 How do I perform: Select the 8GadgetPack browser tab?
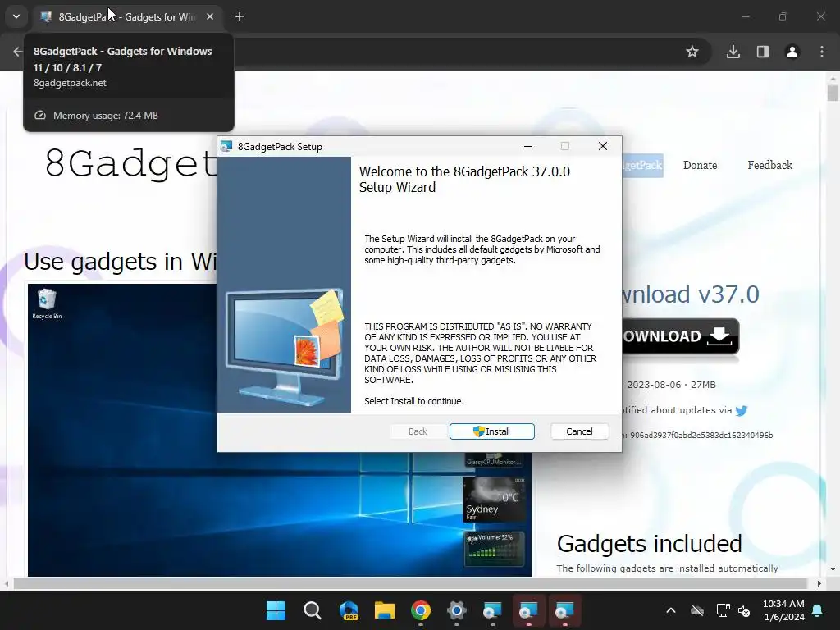point(127,16)
